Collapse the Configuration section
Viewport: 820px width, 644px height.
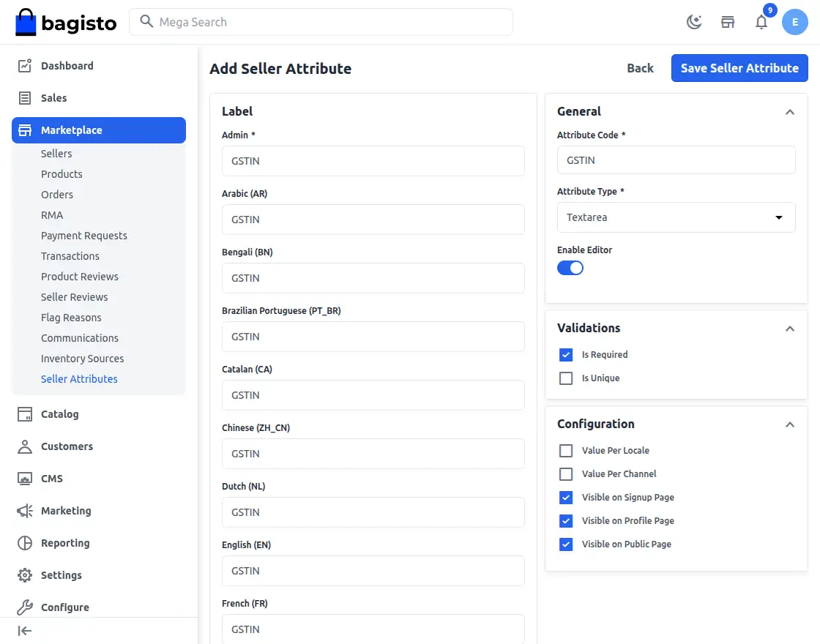pyautogui.click(x=789, y=424)
